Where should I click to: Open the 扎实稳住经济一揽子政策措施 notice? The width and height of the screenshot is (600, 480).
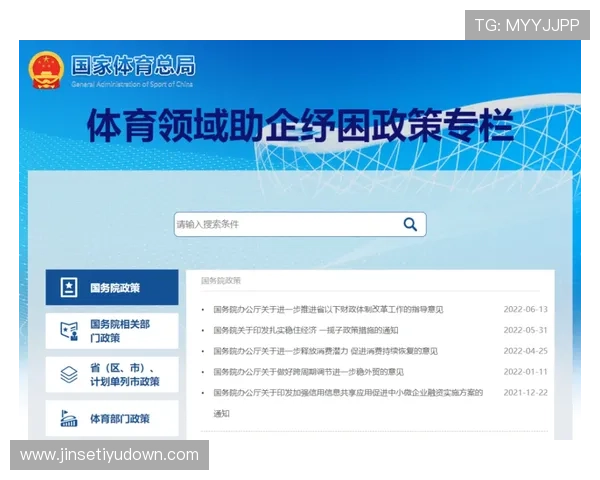coord(306,330)
